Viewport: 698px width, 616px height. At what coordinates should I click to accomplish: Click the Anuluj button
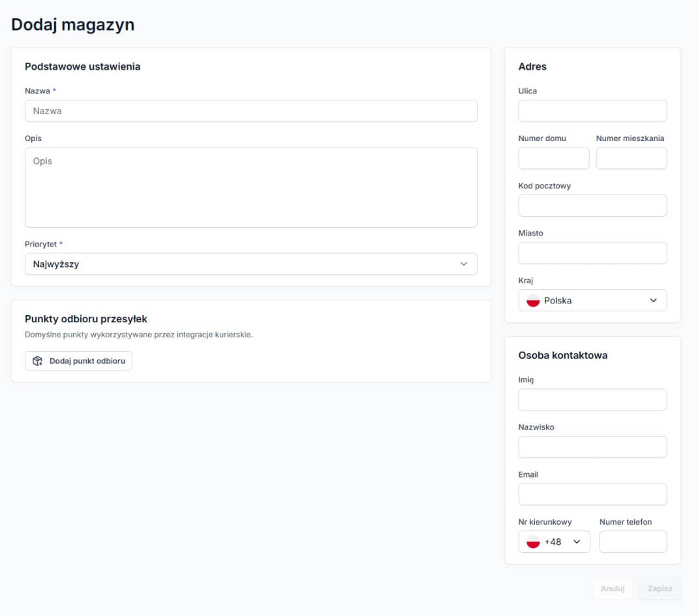pos(613,589)
